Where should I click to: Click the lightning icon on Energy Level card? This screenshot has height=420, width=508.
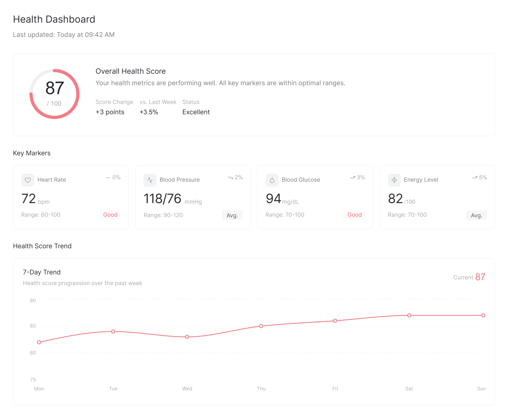coord(394,180)
